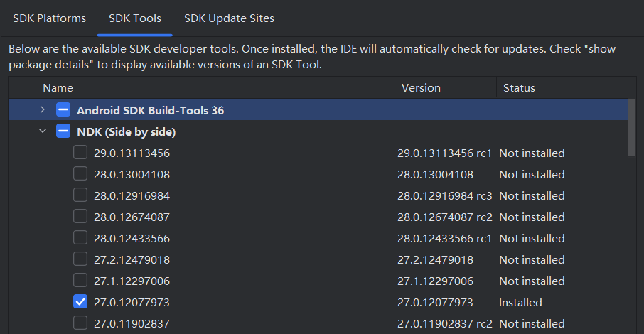Select NDK 28.0.12433566 checkbox
The height and width of the screenshot is (334, 644).
click(80, 238)
